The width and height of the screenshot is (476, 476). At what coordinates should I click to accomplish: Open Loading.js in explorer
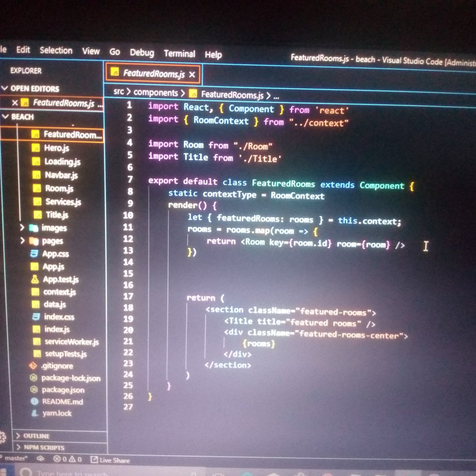pos(62,161)
